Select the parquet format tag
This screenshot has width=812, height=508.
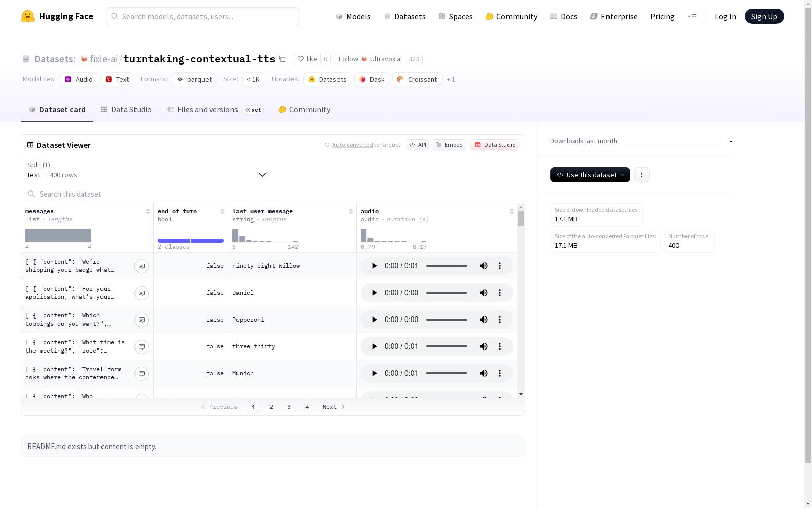pyautogui.click(x=194, y=79)
